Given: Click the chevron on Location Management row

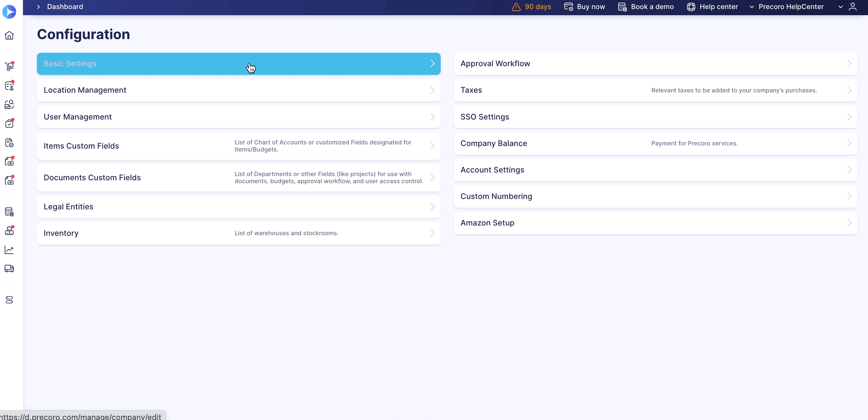Looking at the screenshot, I should click(x=432, y=90).
